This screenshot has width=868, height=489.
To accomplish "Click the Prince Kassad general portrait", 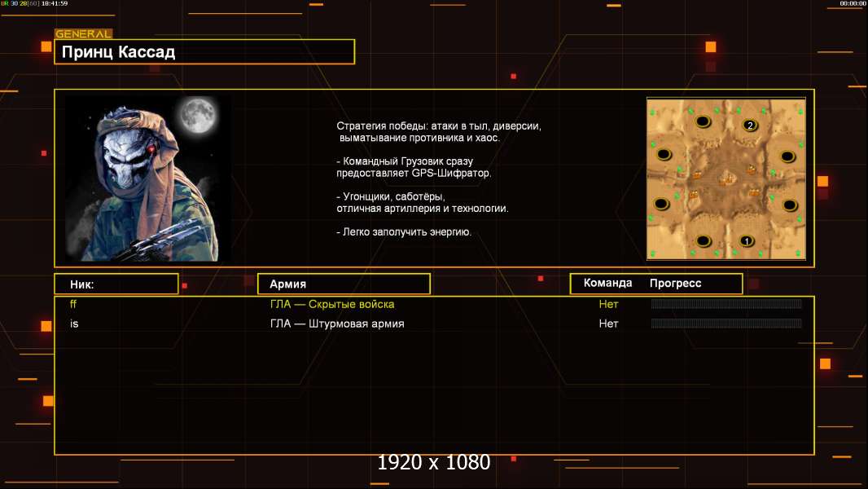I will tap(148, 178).
